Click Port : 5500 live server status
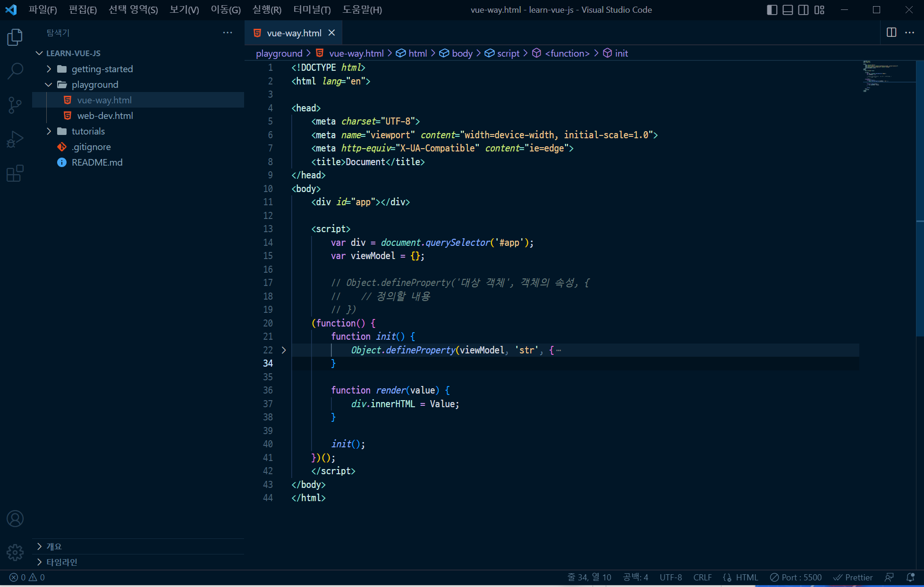The height and width of the screenshot is (587, 924). [x=796, y=577]
